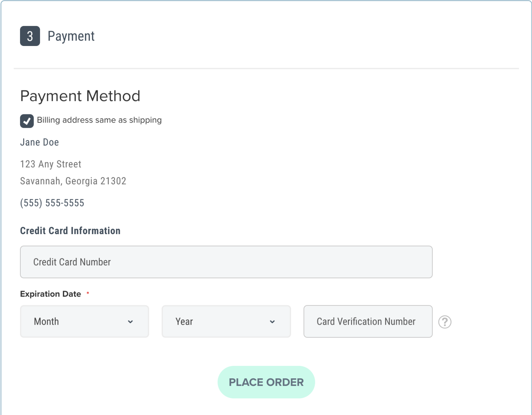Viewport: 532px width, 415px height.
Task: Click the chevron arrow in the Year selector
Action: [272, 322]
